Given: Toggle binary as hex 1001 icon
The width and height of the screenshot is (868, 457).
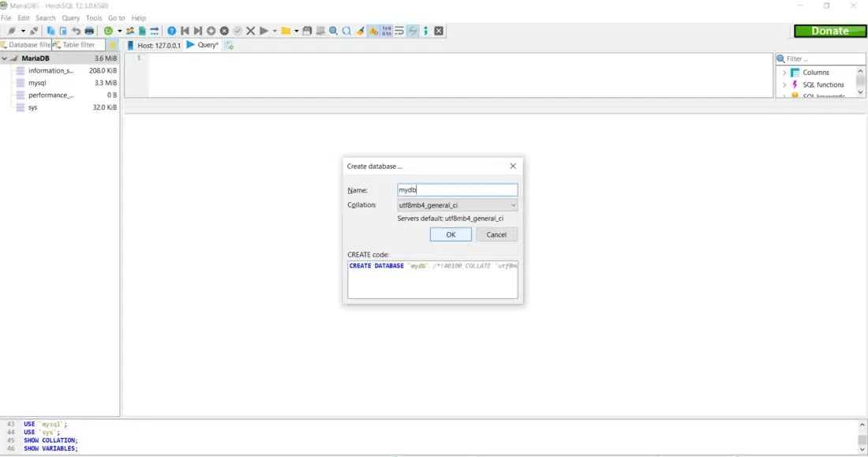Looking at the screenshot, I should pos(387,31).
